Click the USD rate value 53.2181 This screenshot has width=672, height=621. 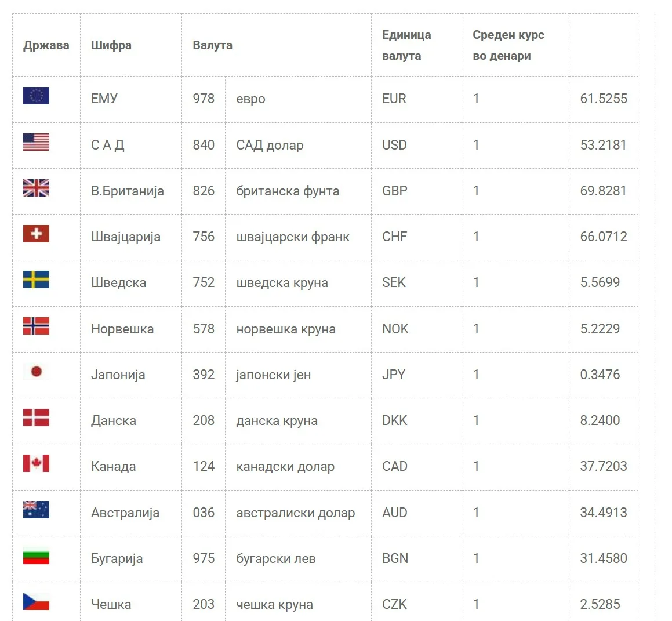(604, 145)
